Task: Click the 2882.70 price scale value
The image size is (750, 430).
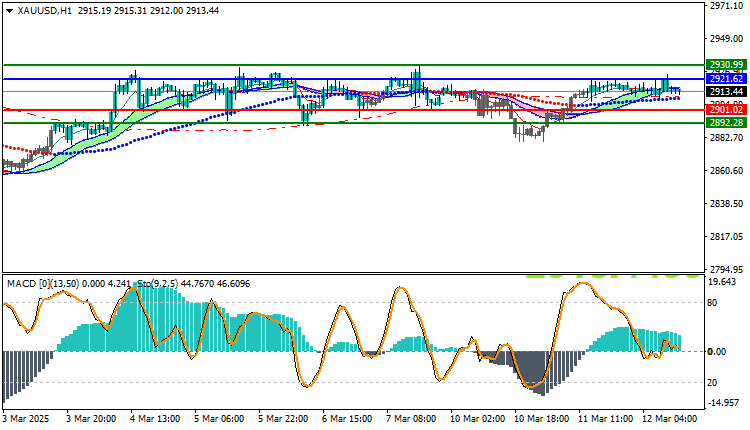Action: tap(727, 138)
